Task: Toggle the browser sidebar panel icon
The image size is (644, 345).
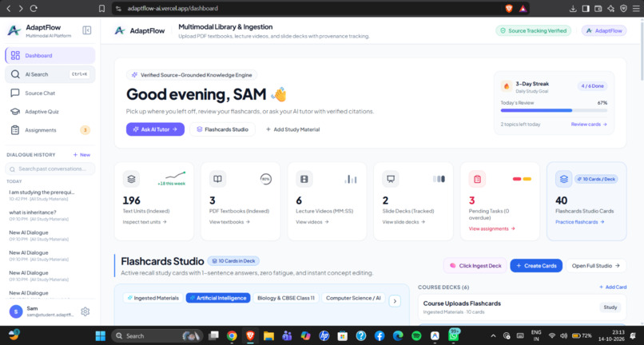Action: pyautogui.click(x=586, y=8)
